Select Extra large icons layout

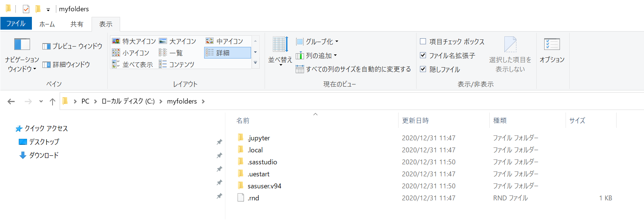(134, 41)
